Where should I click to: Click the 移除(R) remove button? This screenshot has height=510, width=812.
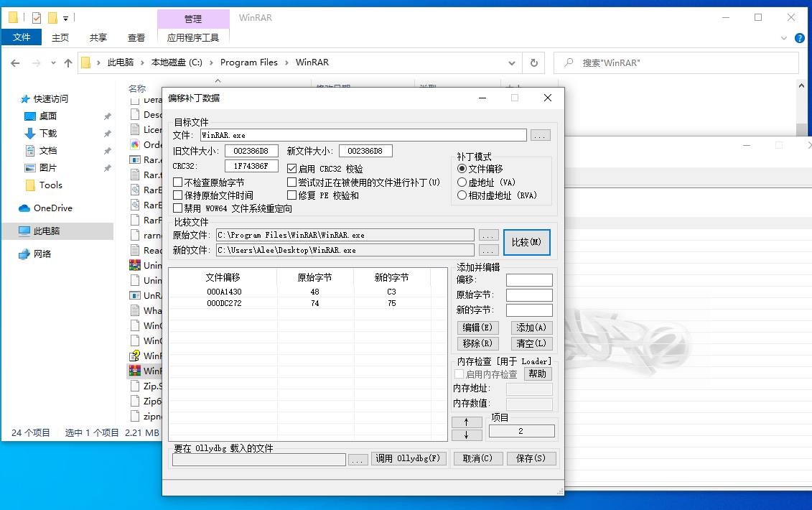point(477,343)
